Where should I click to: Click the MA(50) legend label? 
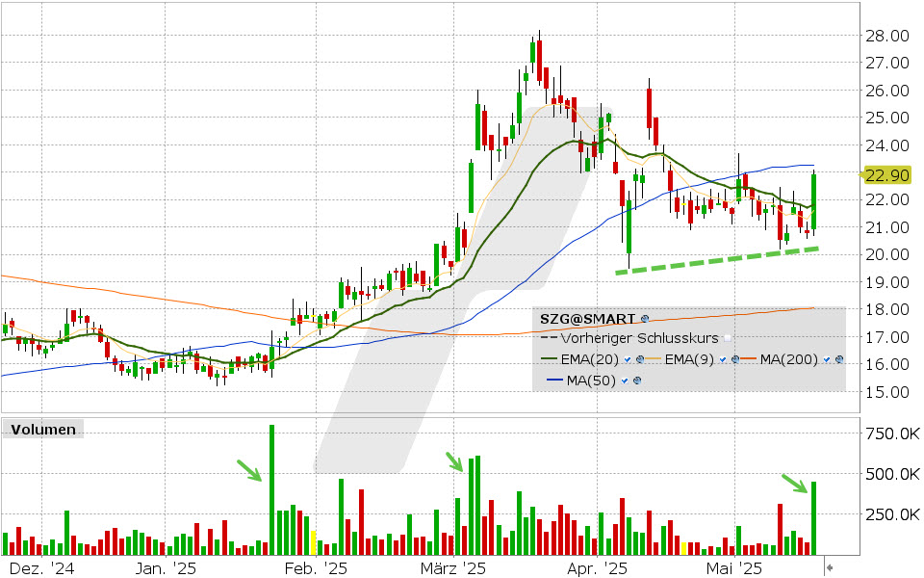[591, 381]
